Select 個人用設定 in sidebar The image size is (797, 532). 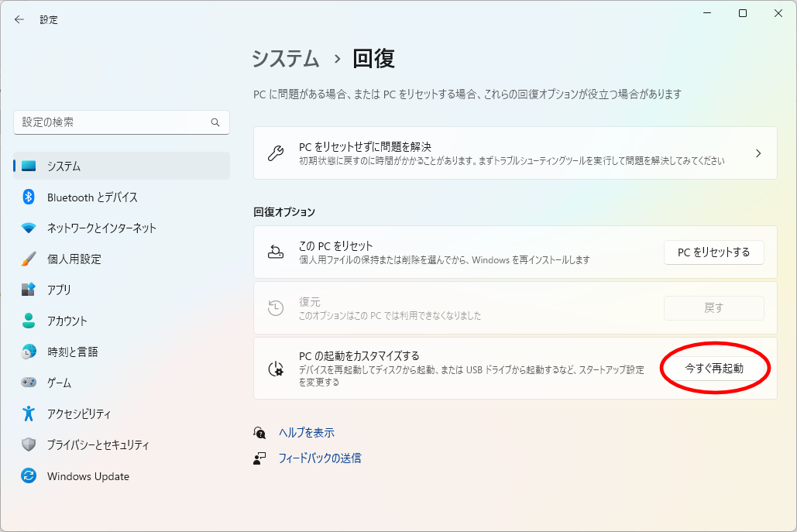[x=74, y=259]
